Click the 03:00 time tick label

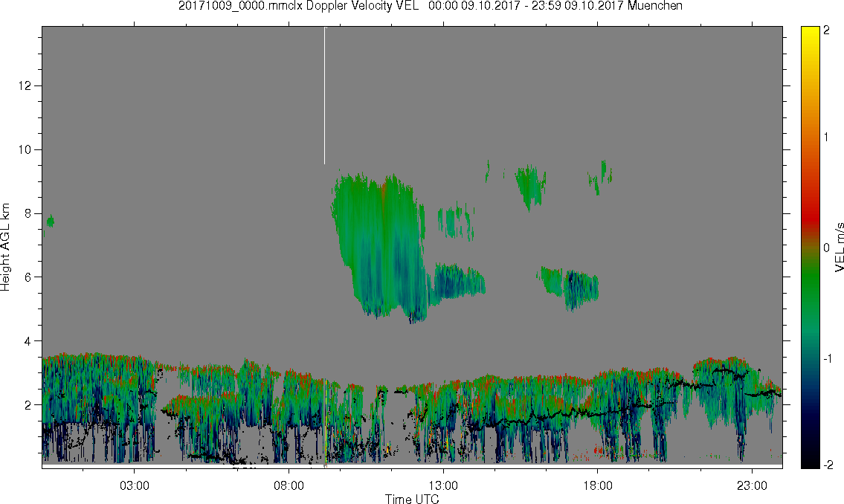pyautogui.click(x=134, y=486)
